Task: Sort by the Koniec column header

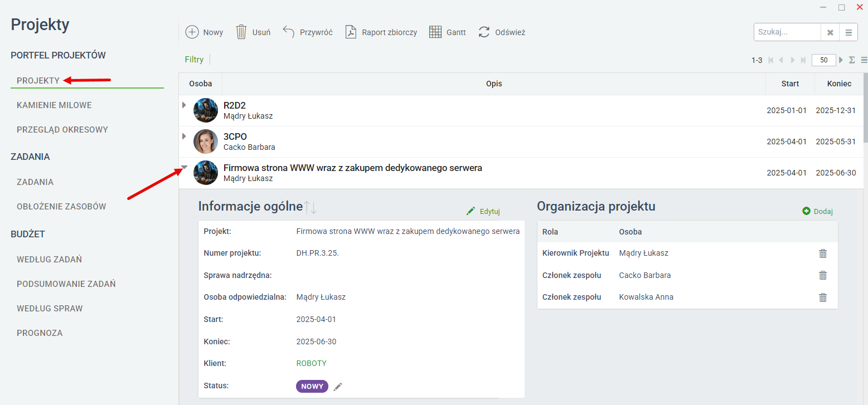Action: pos(839,84)
